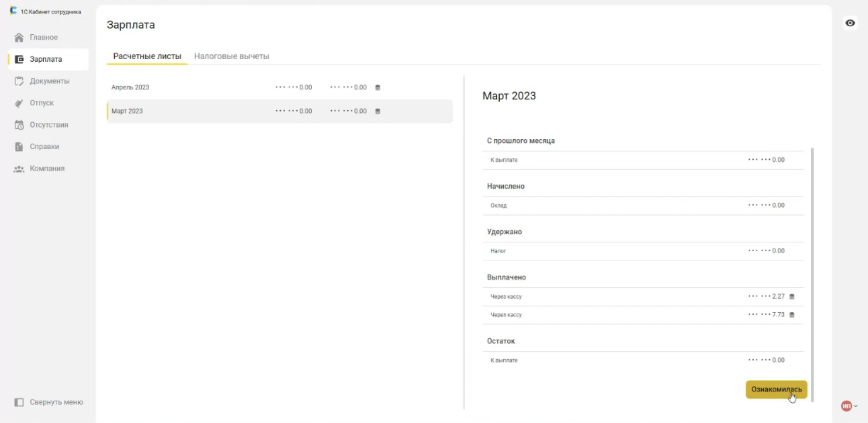This screenshot has height=423, width=868.
Task: Switch to the Налоговые вычеты tab
Action: tap(232, 56)
